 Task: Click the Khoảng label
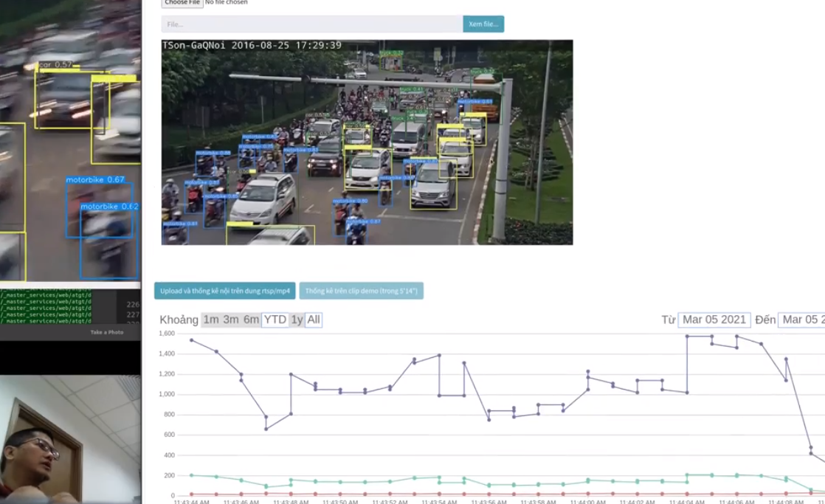(179, 320)
